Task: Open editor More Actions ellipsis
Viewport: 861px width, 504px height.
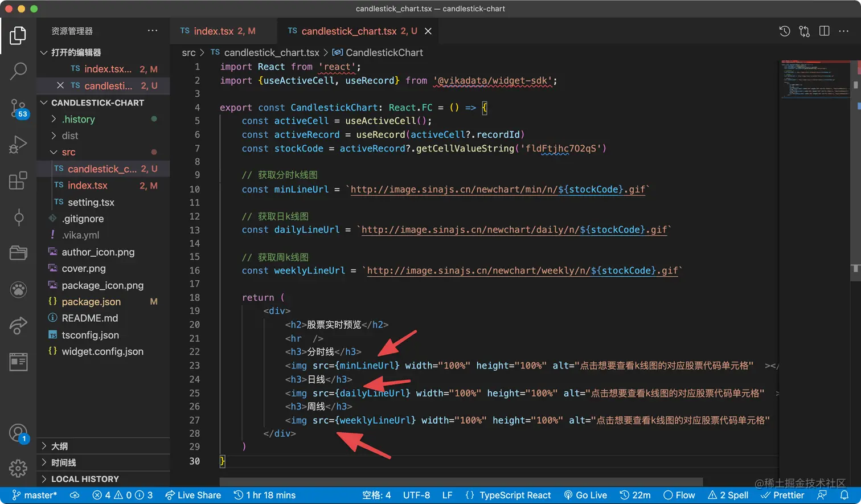Action: 844,31
